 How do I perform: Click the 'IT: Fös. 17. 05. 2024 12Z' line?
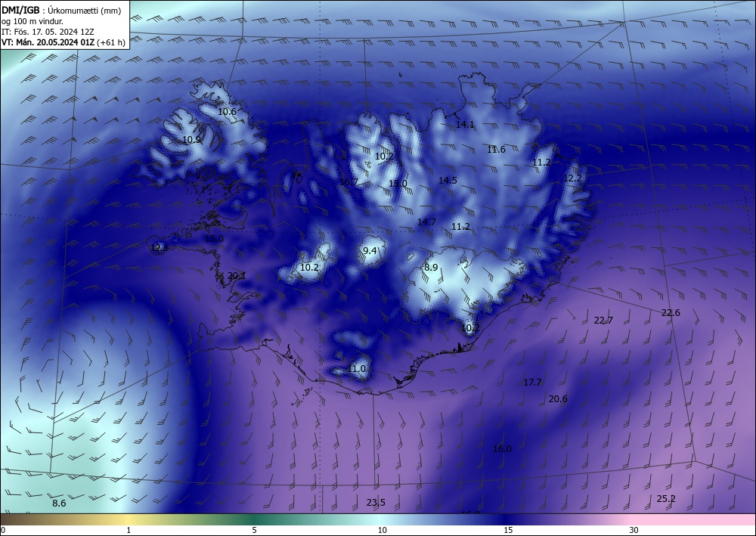click(x=48, y=32)
